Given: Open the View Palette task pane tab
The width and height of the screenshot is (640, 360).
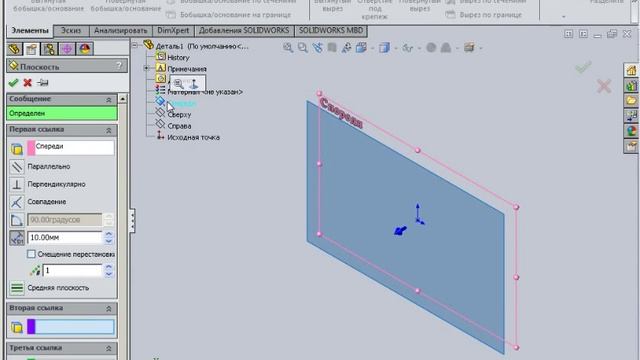Looking at the screenshot, I should point(631,116).
